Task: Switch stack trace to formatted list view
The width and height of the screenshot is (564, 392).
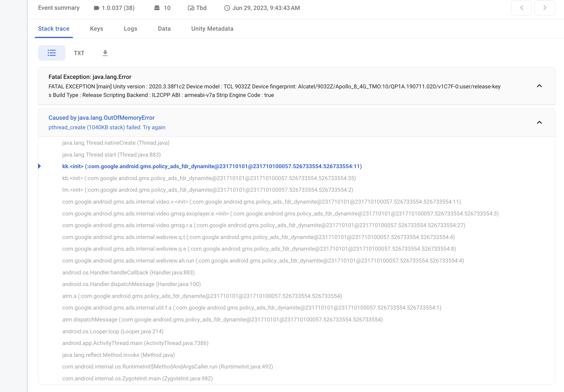Action: pyautogui.click(x=52, y=53)
